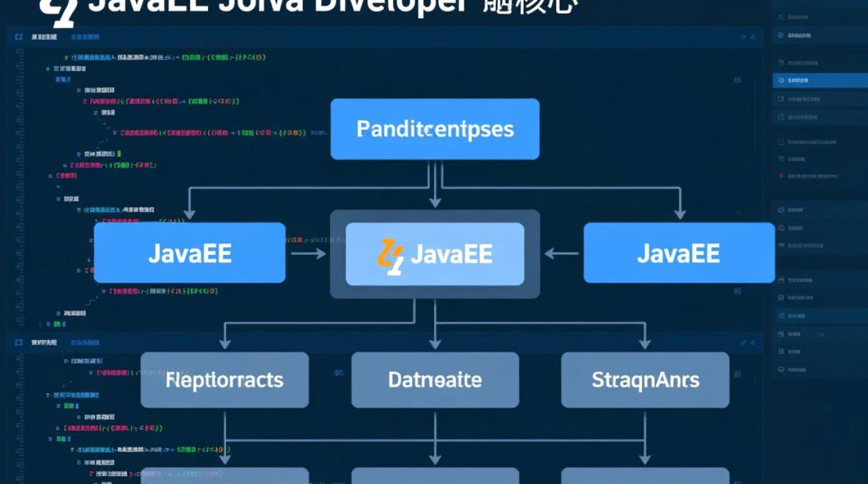Viewport: 868px width, 484px height.
Task: Click the red dot icon in the right sidebar
Action: [x=781, y=176]
